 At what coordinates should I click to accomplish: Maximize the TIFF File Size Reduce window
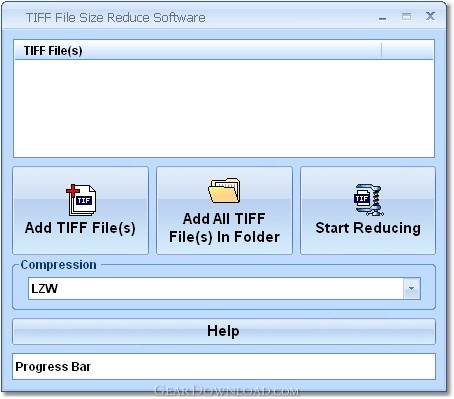pos(406,17)
